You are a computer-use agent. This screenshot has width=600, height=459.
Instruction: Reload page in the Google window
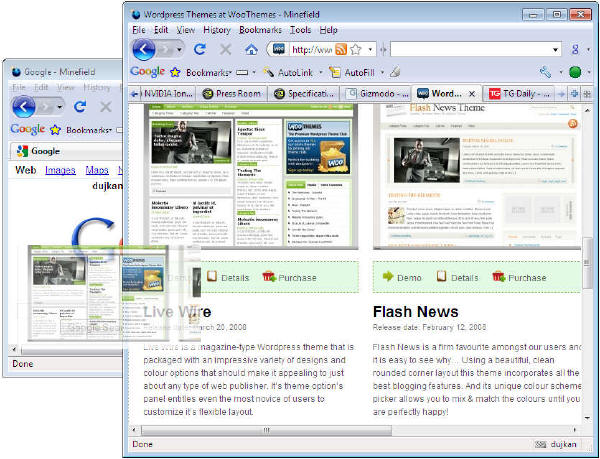[x=80, y=107]
